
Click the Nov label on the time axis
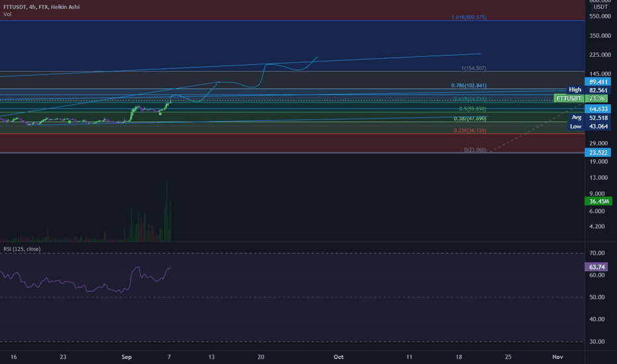coord(557,357)
